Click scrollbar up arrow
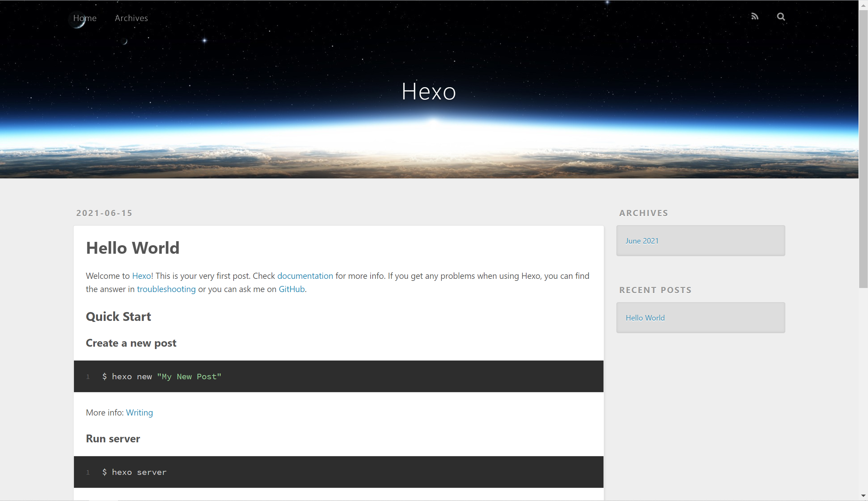868x501 pixels. (x=863, y=5)
